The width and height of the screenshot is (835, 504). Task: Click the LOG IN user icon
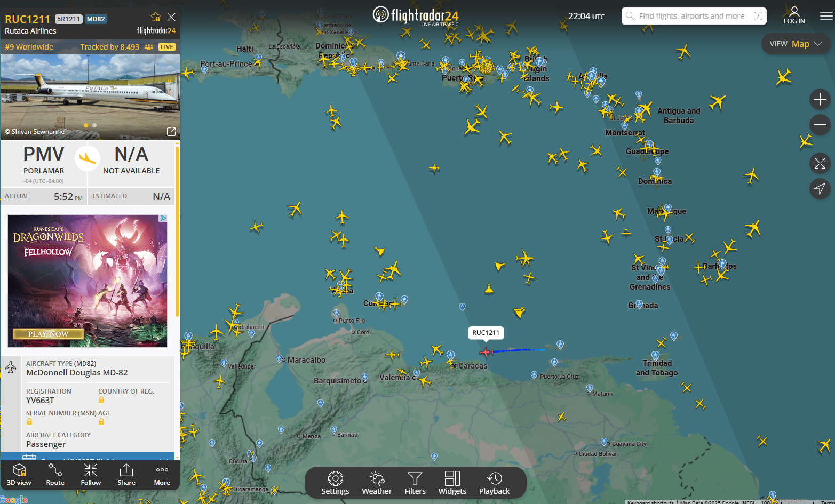point(794,15)
